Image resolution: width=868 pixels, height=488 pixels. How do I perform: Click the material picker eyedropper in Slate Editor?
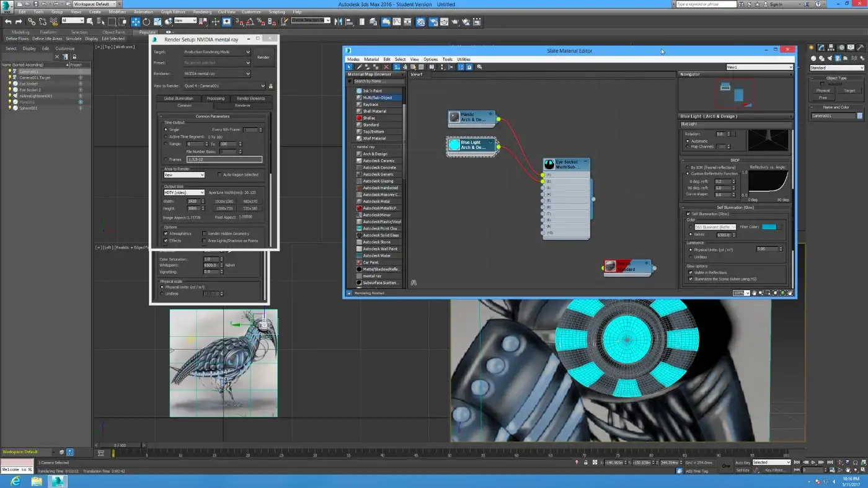point(358,67)
